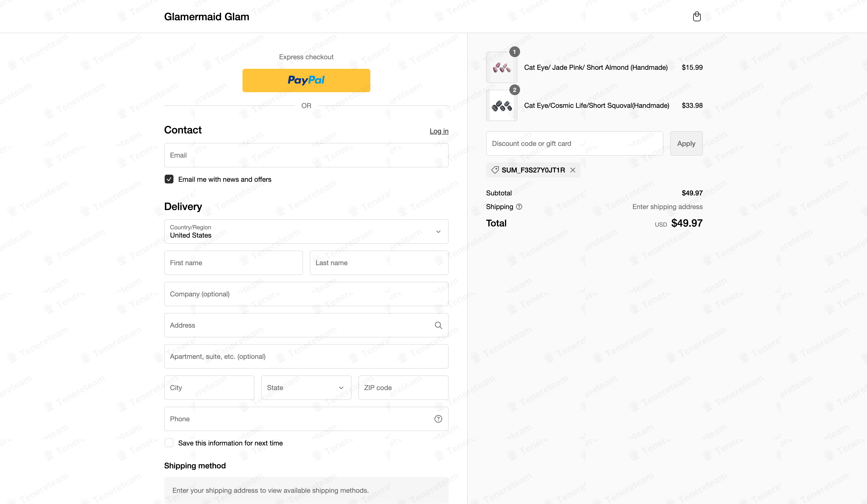Check Save this information for next time

click(x=169, y=443)
